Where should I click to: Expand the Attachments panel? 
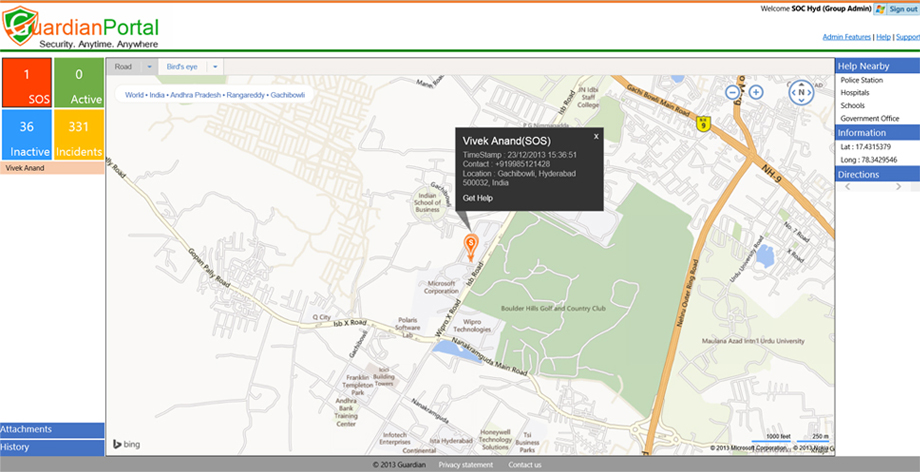pos(52,430)
